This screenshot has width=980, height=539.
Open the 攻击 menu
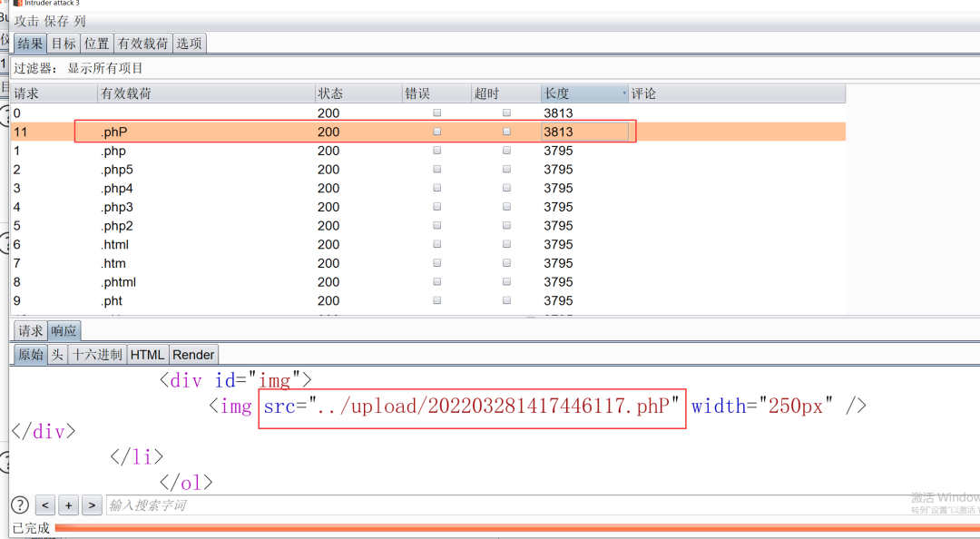[26, 20]
